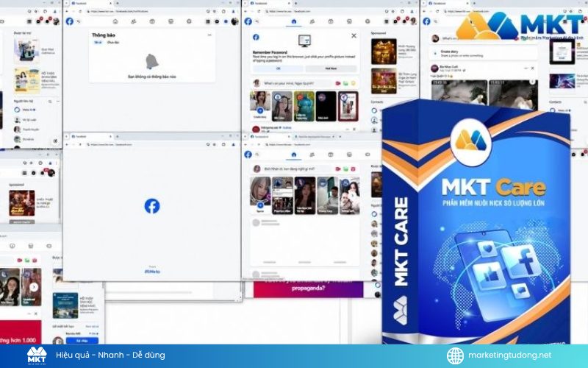Open the Home icon in the Thông báo window
588x368 pixels.
coord(115,21)
